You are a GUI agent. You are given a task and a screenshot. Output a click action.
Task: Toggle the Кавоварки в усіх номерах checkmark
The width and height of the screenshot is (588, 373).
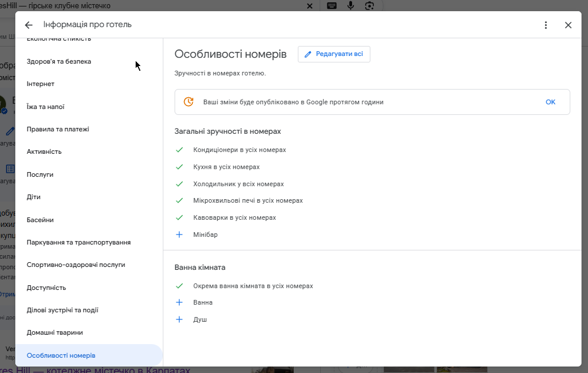179,217
